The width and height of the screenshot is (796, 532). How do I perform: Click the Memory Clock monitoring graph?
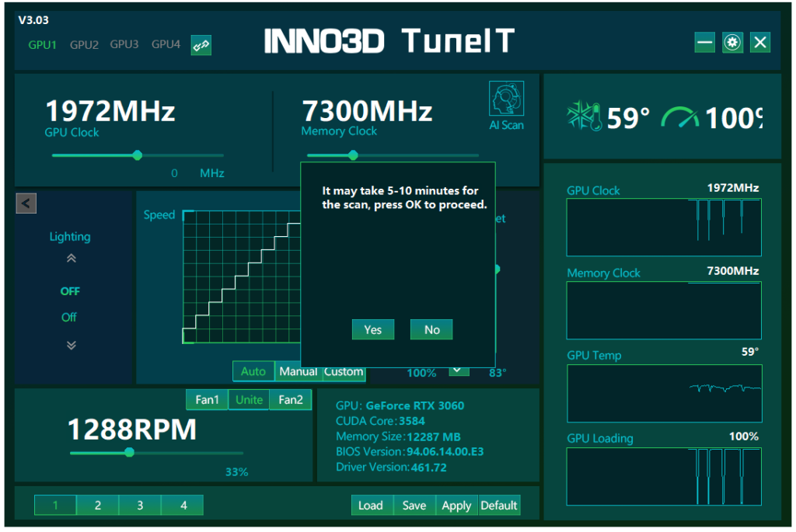664,311
